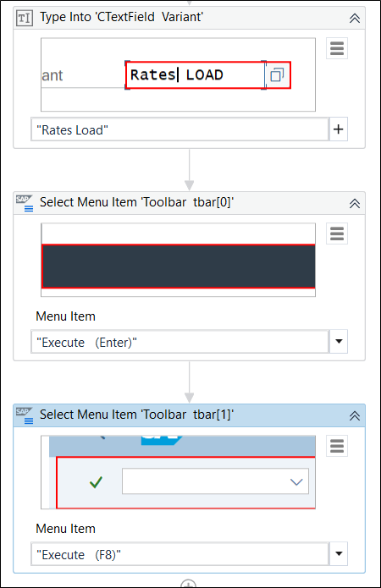Image resolution: width=381 pixels, height=588 pixels.
Task: Open hamburger options menu of Type Into activity
Action: 337,48
